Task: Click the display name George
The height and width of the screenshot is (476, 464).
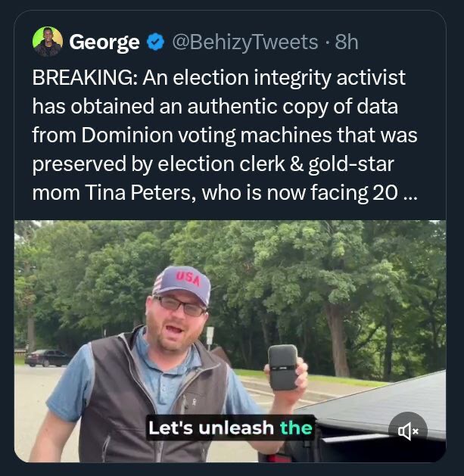Action: click(x=104, y=42)
